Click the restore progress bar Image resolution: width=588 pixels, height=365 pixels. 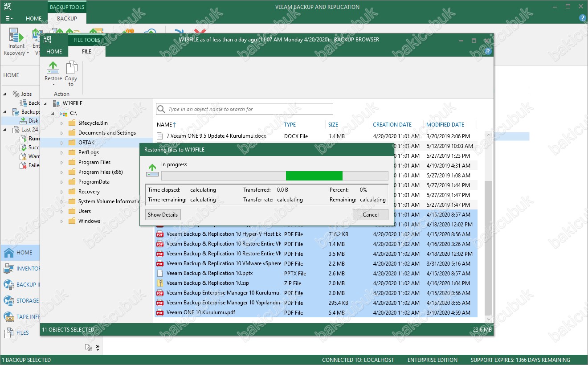pos(275,176)
